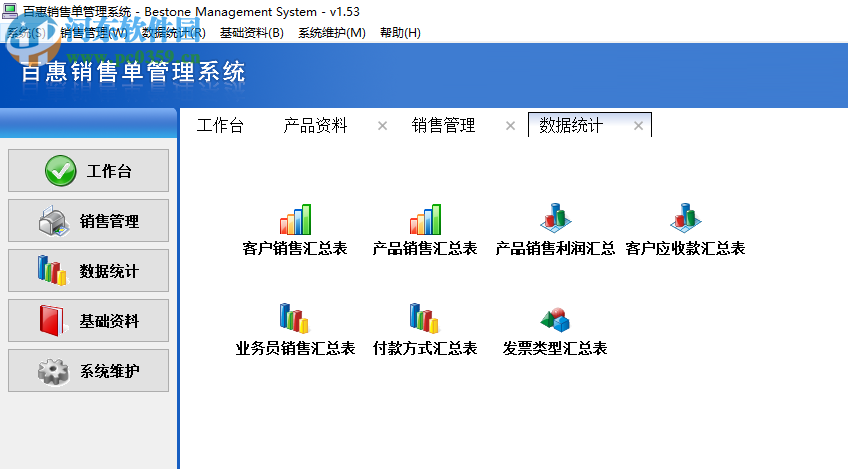Click the 业务员销售汇总表 text label
The width and height of the screenshot is (848, 469).
295,348
